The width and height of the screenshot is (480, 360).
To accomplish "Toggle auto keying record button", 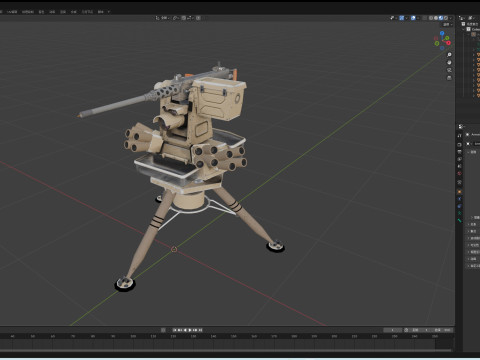I will 163,330.
